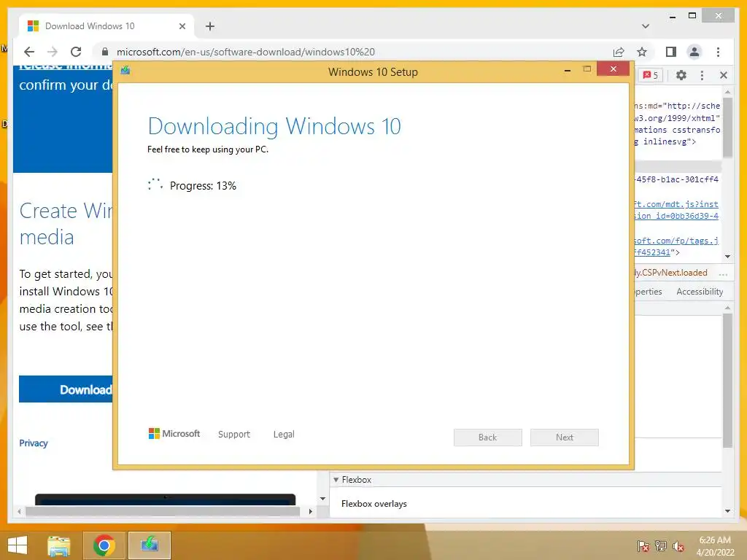Open network status tray icon
Screen dimensions: 747x560
[661, 546]
